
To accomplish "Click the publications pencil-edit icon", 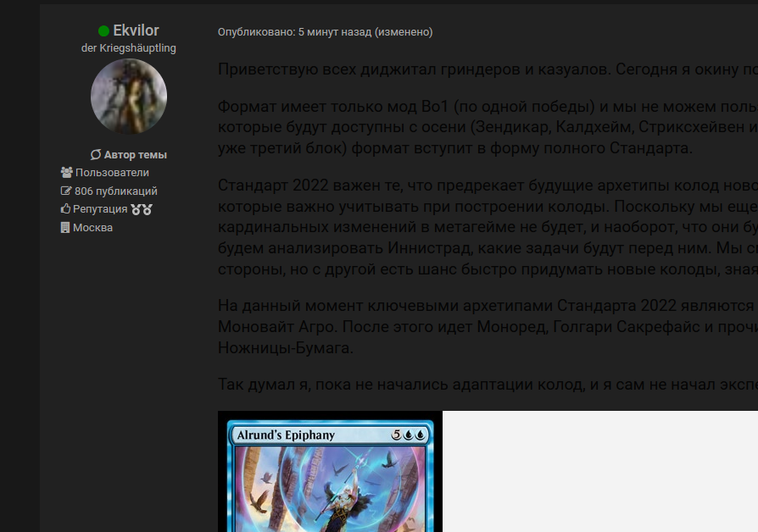I will point(65,191).
